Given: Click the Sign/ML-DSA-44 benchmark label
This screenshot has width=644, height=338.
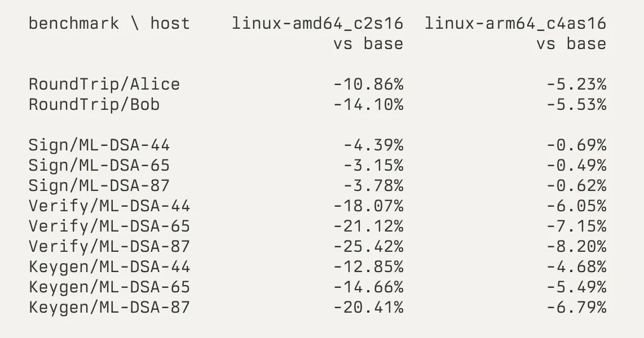Looking at the screenshot, I should click(x=99, y=145).
